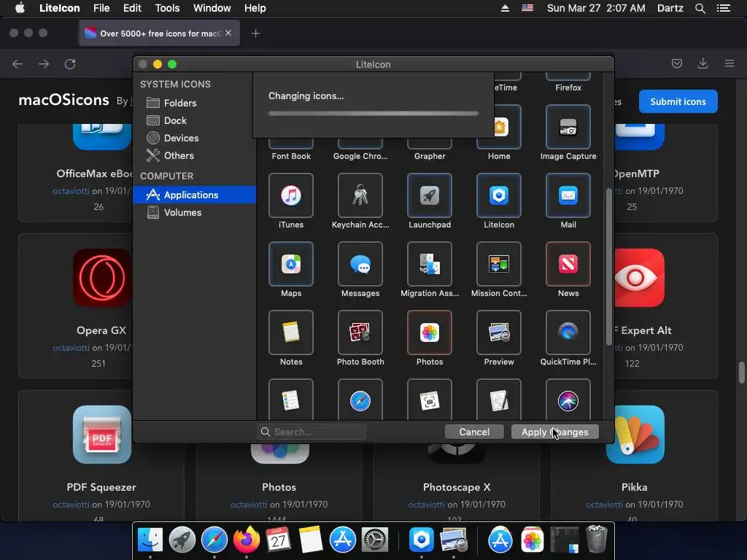
Task: Select the Script Editor icon well in LiteIcon grid
Action: click(499, 400)
